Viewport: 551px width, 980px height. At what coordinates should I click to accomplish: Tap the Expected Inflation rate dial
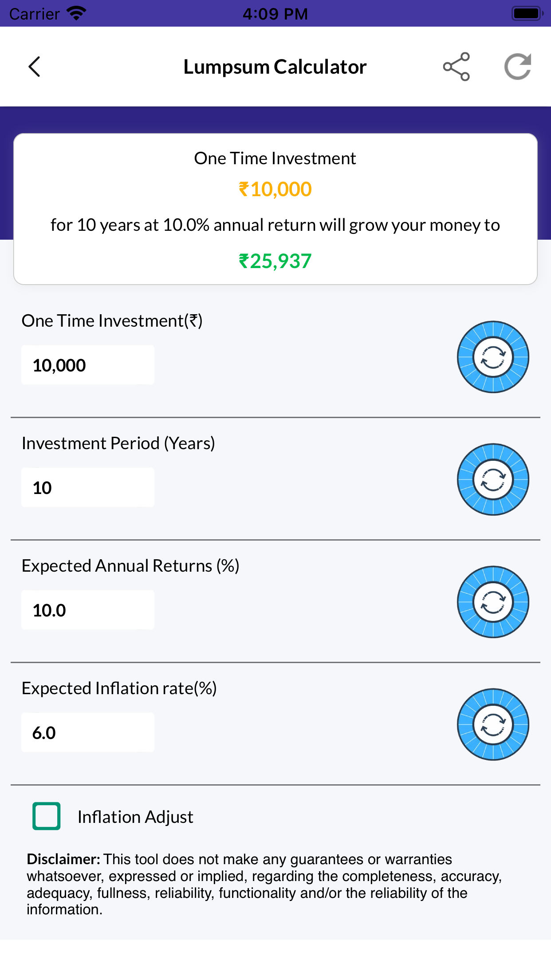pos(493,724)
